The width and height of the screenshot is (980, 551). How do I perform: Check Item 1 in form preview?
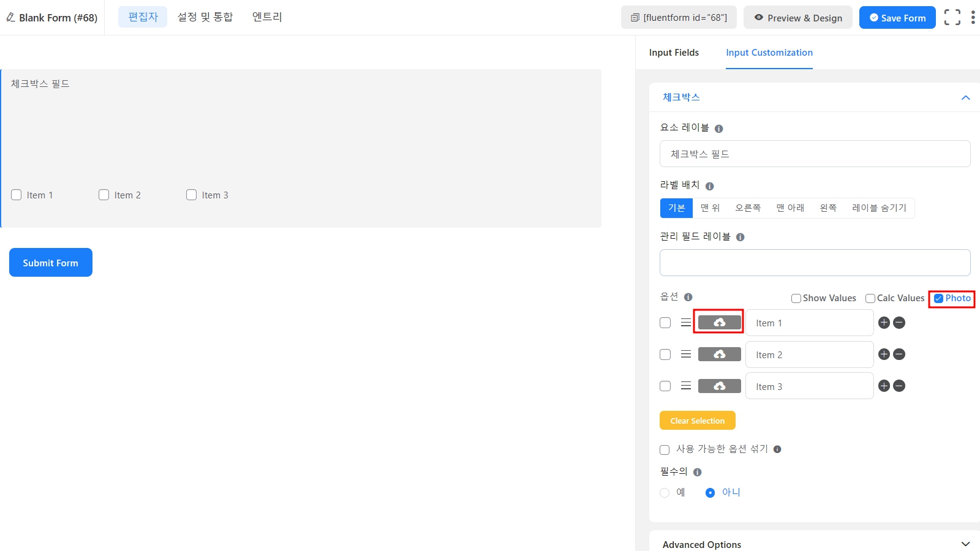pos(17,195)
